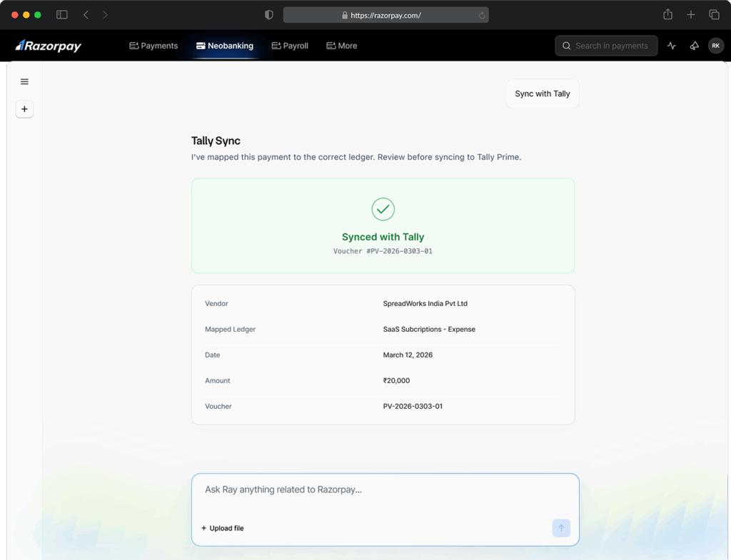This screenshot has height=560, width=731.
Task: Open announcements megaphone icon
Action: pos(694,46)
